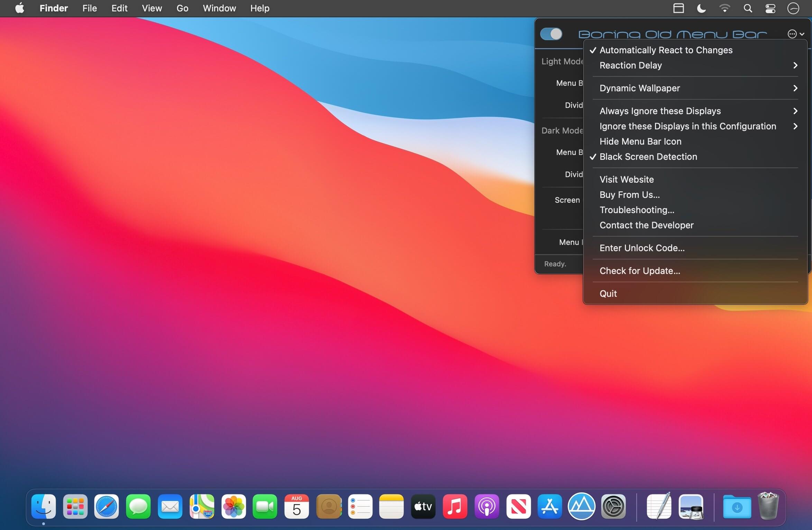This screenshot has width=812, height=530.
Task: Open the Apple menu
Action: pyautogui.click(x=20, y=8)
